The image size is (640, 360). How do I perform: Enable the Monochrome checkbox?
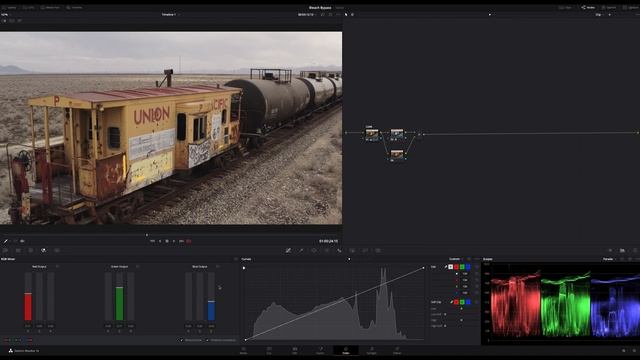[x=182, y=340]
